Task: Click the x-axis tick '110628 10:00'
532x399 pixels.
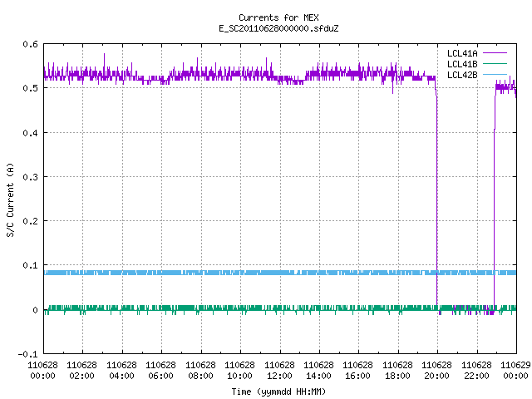Action: (x=239, y=370)
